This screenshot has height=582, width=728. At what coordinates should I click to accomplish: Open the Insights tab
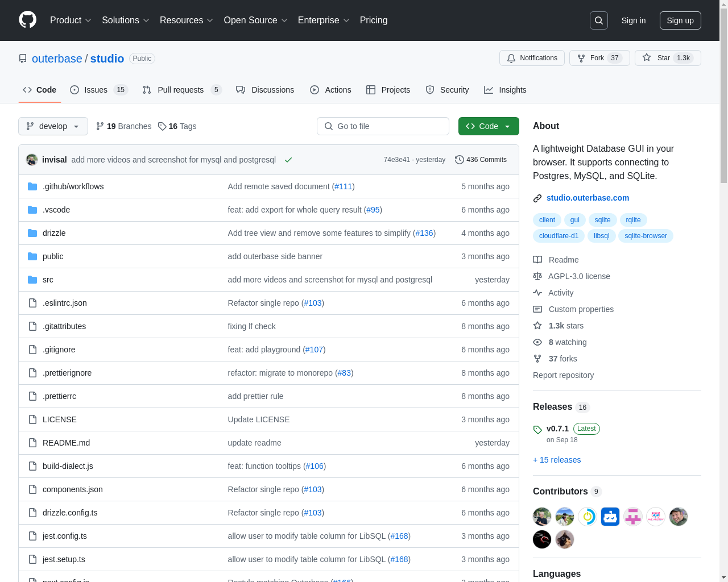click(x=505, y=90)
